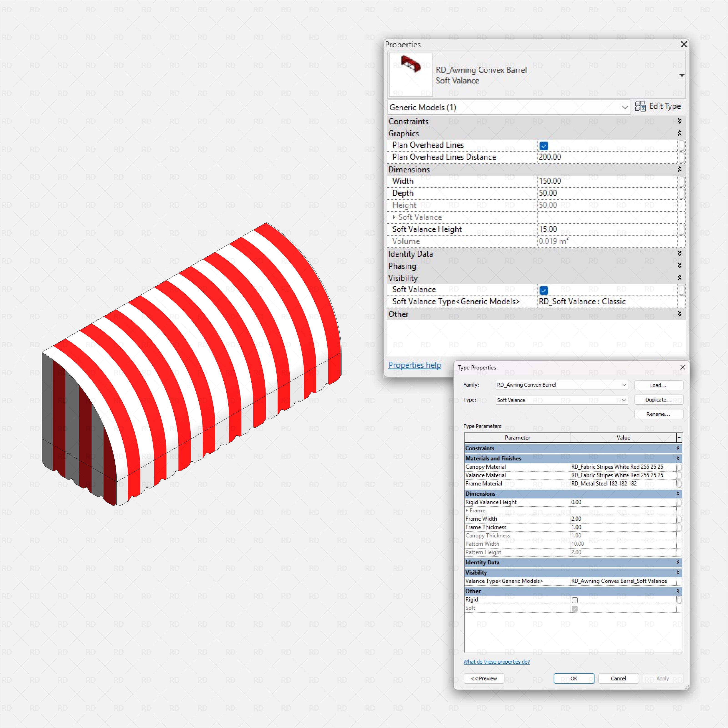Viewport: 728px width, 728px height.
Task: Click the greyed Soft checkbox in Type Properties
Action: coord(575,609)
